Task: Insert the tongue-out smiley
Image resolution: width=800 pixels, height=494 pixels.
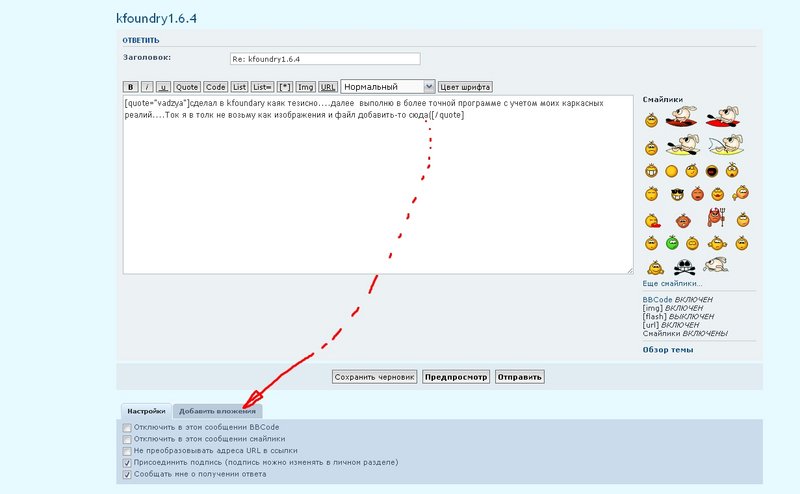Action: click(x=652, y=220)
